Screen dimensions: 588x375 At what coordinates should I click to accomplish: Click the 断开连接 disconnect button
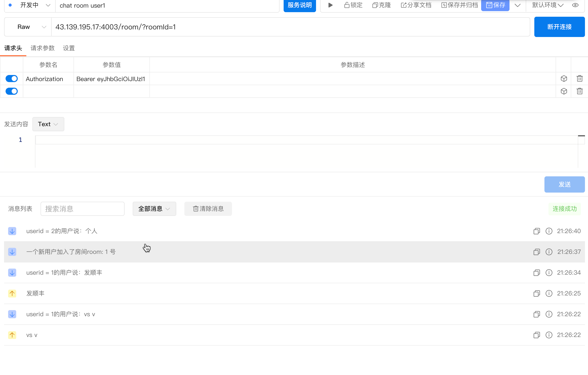[559, 27]
